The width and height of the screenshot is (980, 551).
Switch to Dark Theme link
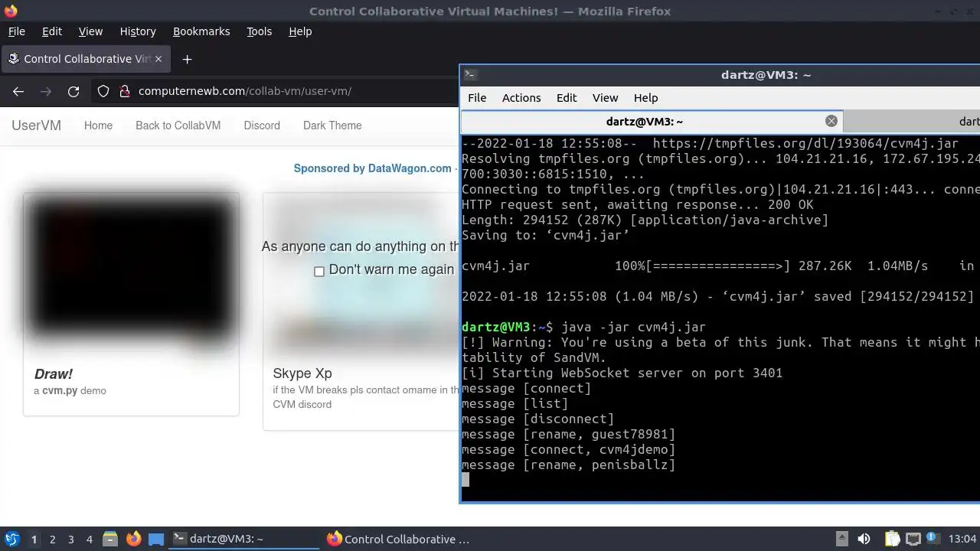[332, 126]
